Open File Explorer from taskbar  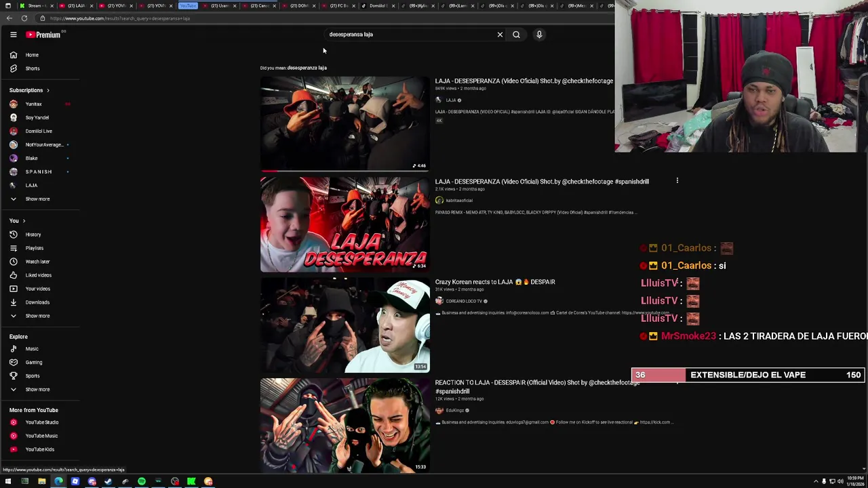pos(41,482)
